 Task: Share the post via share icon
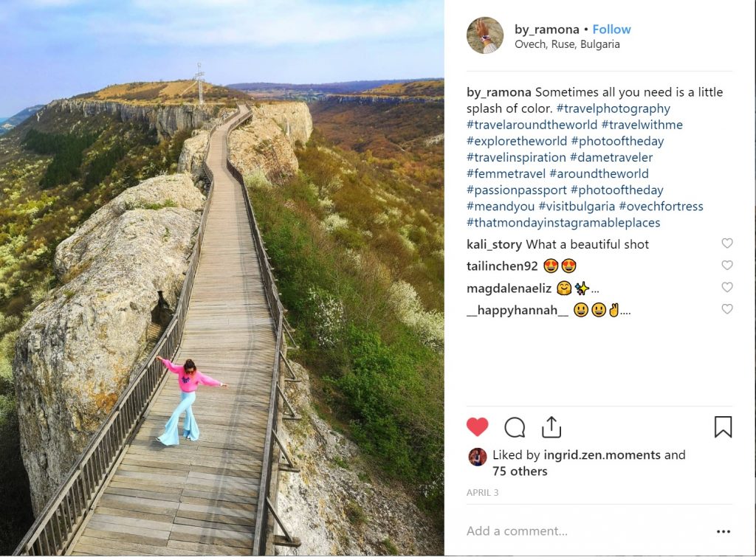(x=551, y=427)
